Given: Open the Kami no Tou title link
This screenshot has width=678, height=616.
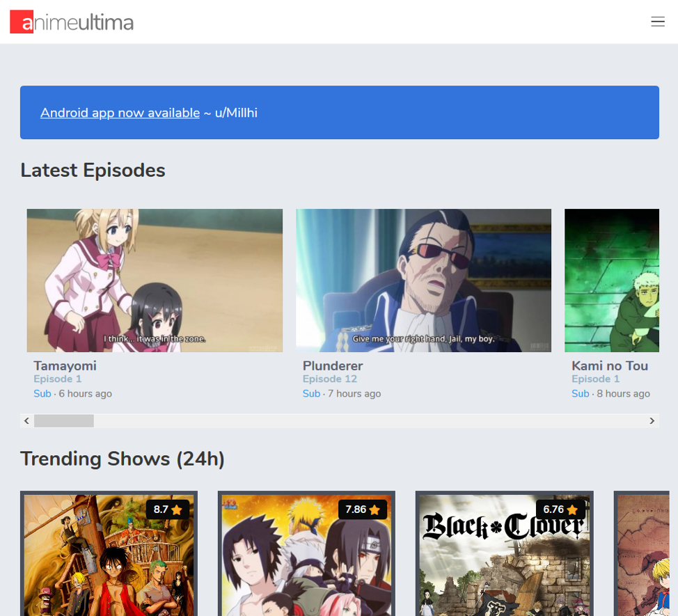Looking at the screenshot, I should click(x=610, y=365).
